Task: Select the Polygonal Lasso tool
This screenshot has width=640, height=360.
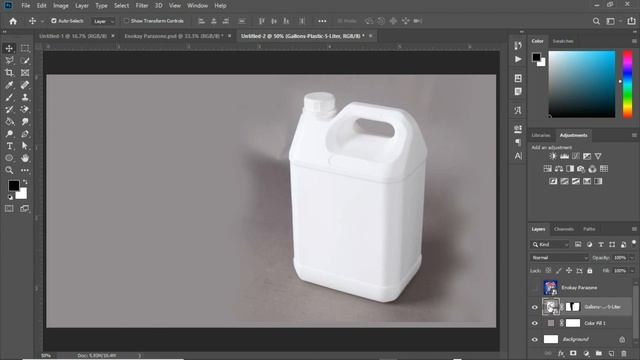Action: (9, 60)
